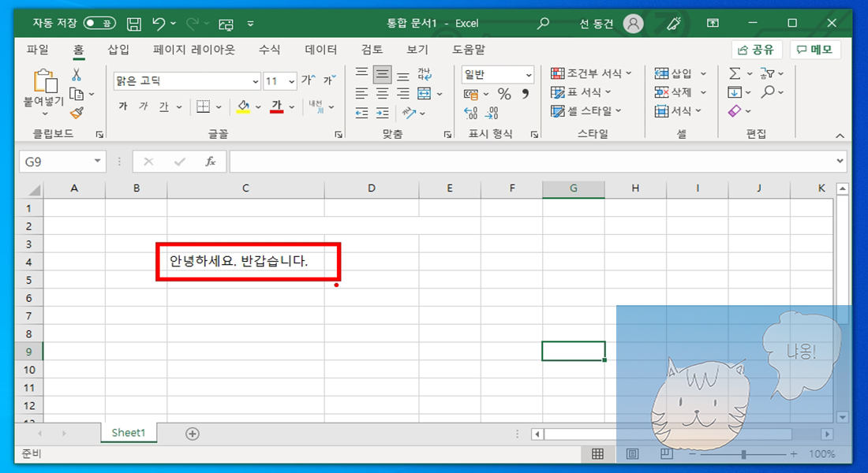Toggle center text horizontally
868x473 pixels.
pyautogui.click(x=383, y=94)
